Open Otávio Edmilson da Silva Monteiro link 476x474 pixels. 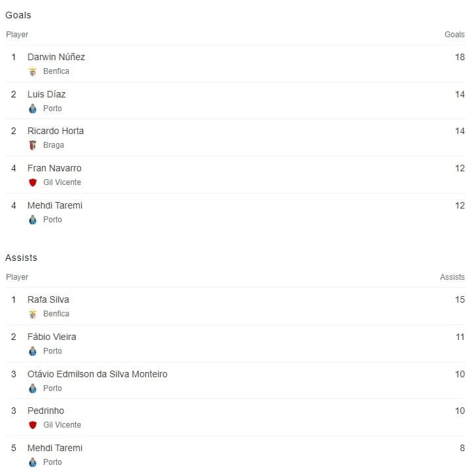pos(97,374)
